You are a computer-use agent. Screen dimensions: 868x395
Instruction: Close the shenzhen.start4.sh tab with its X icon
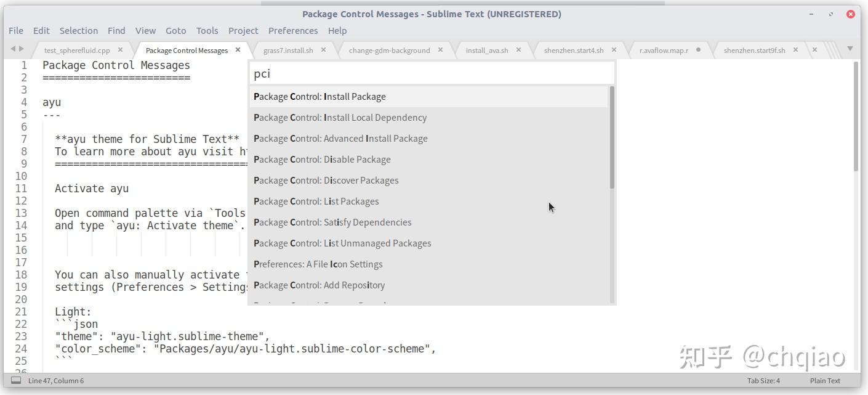[614, 50]
